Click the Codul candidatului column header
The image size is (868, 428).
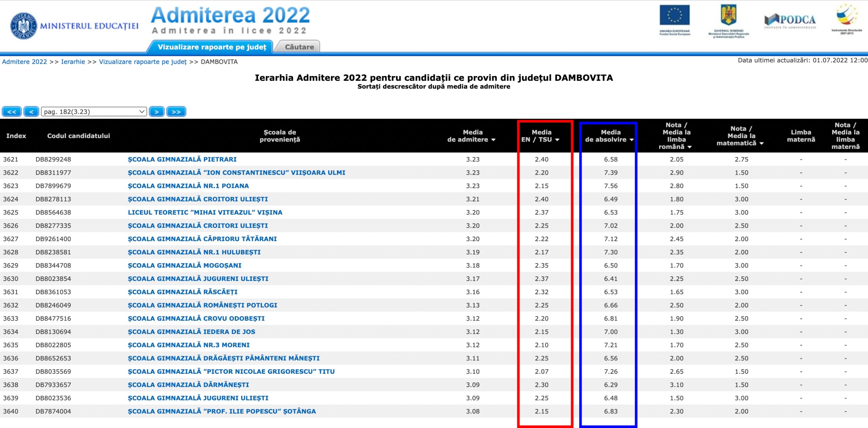coord(78,136)
